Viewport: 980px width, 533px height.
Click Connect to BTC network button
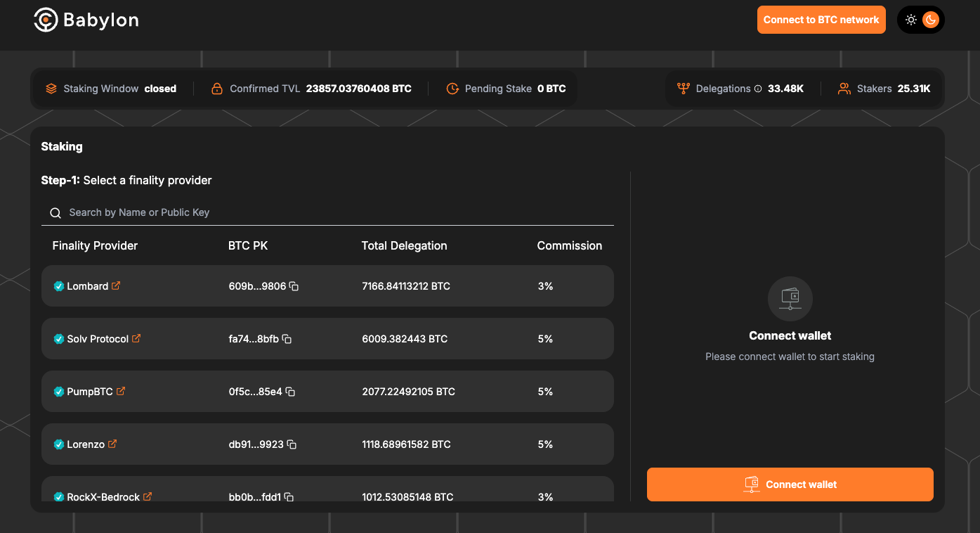point(821,20)
